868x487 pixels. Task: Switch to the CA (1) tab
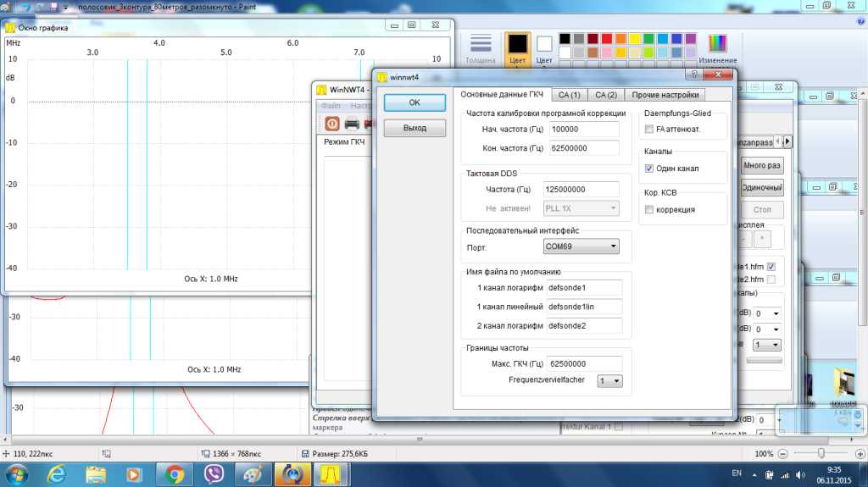[x=569, y=95]
